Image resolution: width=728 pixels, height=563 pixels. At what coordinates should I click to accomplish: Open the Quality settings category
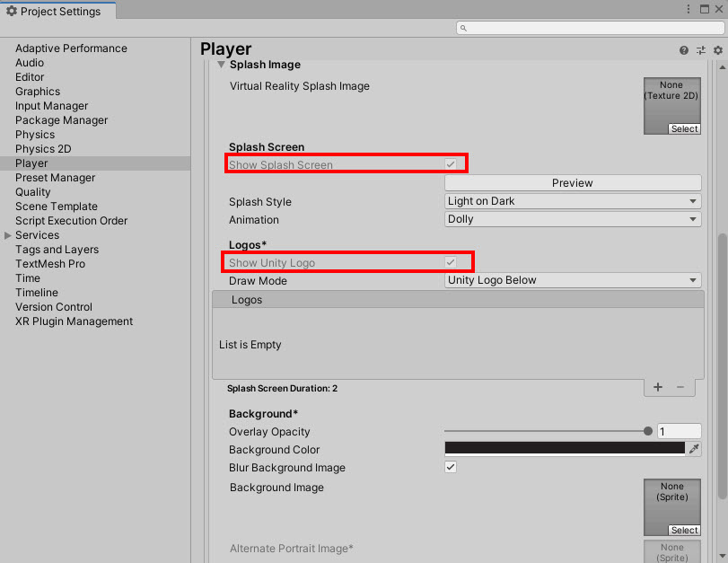(33, 192)
